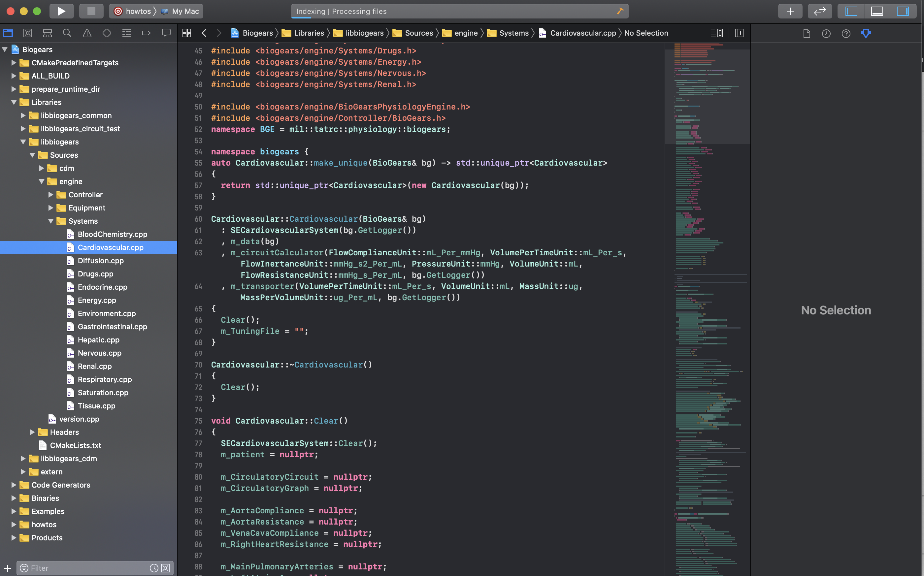Click the indexing progress activity bar

459,11
